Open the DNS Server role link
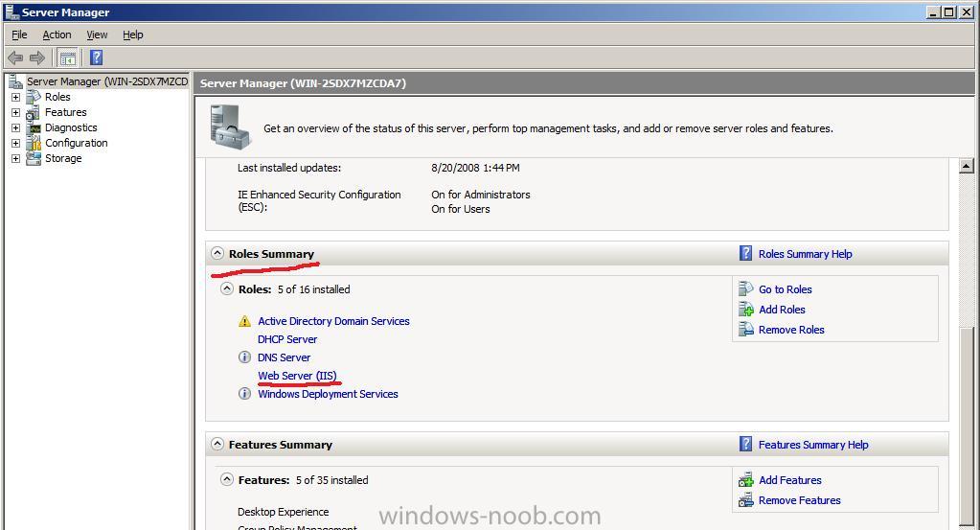Screen dimensions: 980x530 (284, 357)
